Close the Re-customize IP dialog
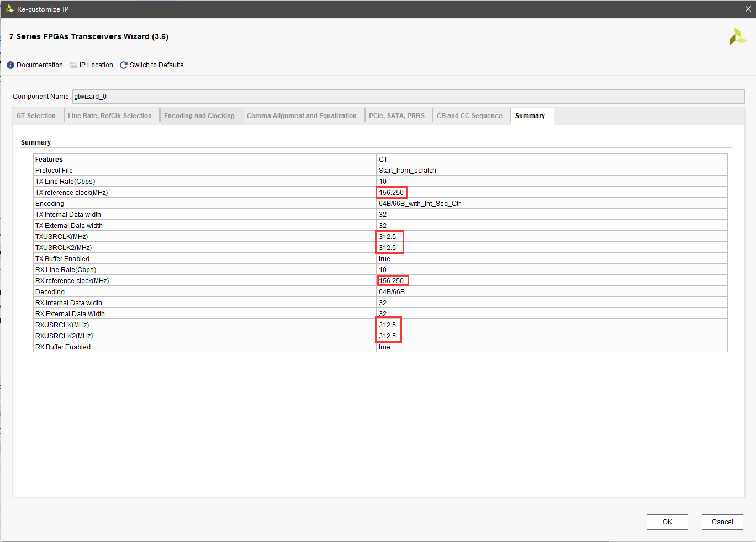This screenshot has width=756, height=542. (748, 9)
